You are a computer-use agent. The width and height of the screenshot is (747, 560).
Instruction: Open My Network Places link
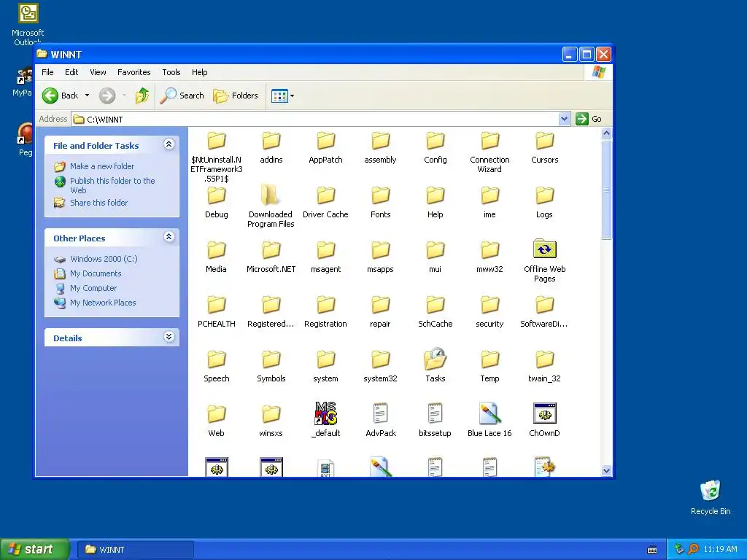tap(103, 303)
